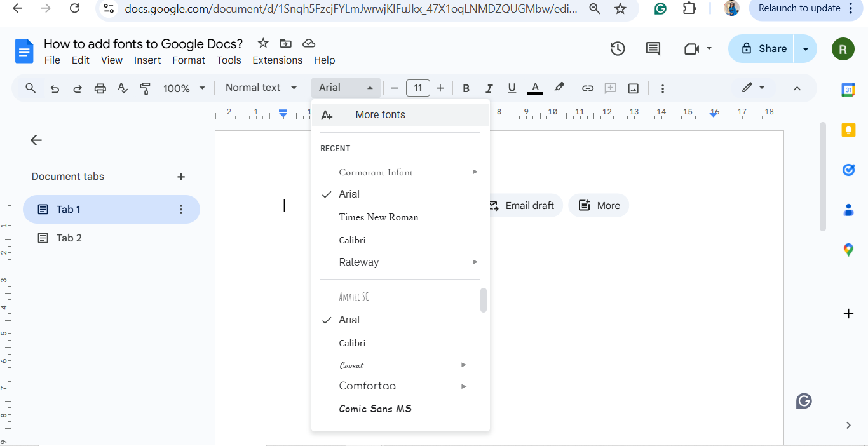The width and height of the screenshot is (868, 446).
Task: Print the document
Action: click(x=100, y=88)
